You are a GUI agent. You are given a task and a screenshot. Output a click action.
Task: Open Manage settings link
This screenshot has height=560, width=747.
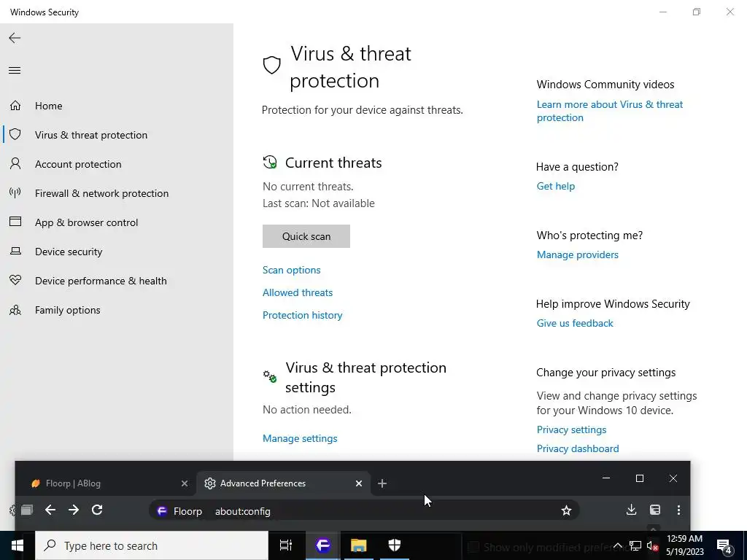[300, 438]
